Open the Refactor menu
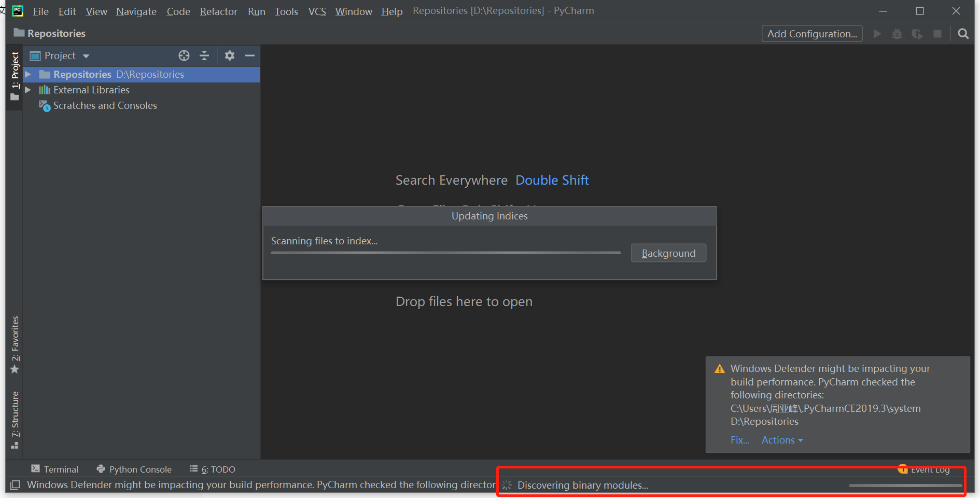This screenshot has width=980, height=498. coord(218,11)
